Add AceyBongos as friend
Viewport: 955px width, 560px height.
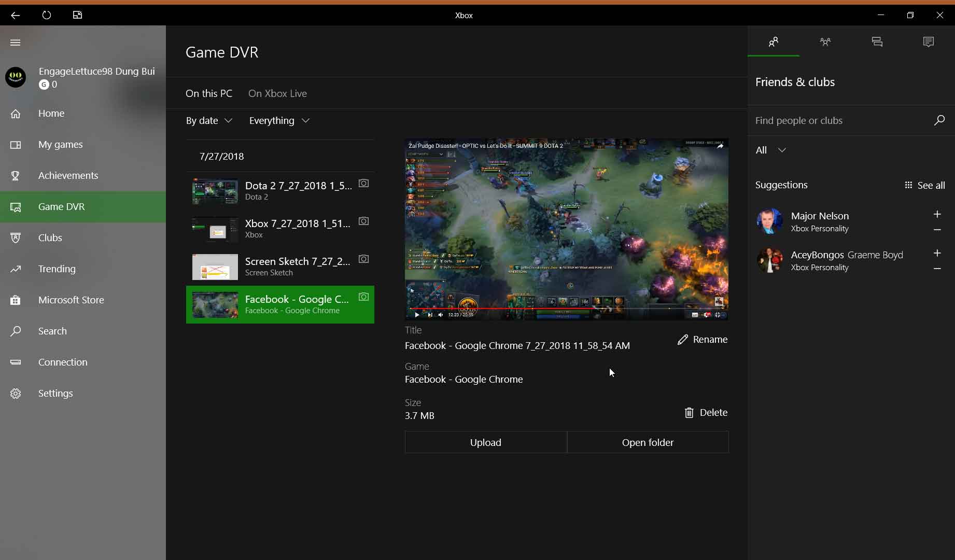coord(937,253)
